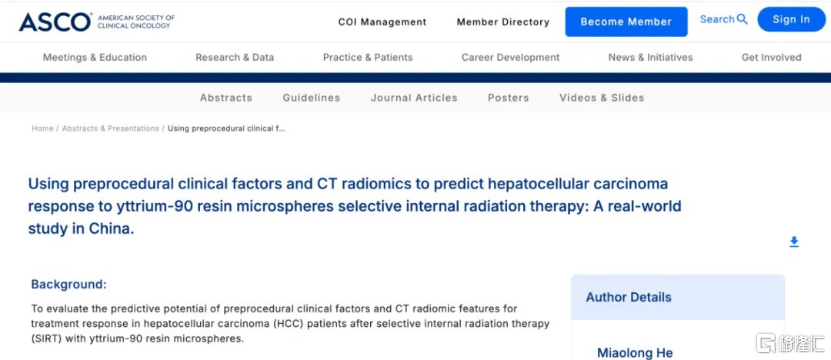
Task: Expand Research & Data menu
Action: pos(235,57)
